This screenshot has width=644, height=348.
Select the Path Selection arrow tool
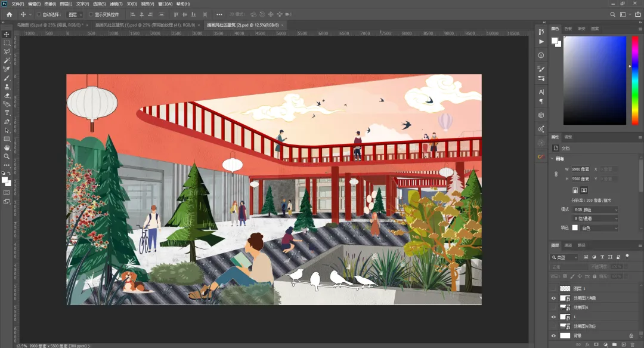point(7,130)
